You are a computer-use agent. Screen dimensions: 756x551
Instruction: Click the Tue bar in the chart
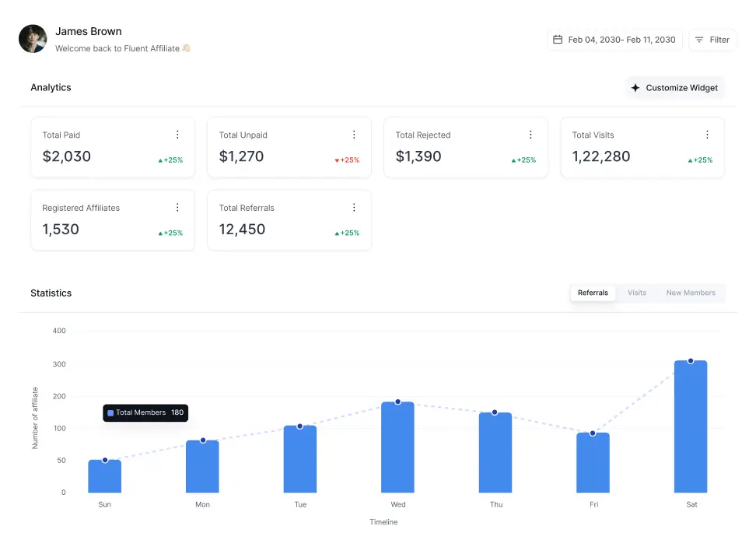coord(300,459)
